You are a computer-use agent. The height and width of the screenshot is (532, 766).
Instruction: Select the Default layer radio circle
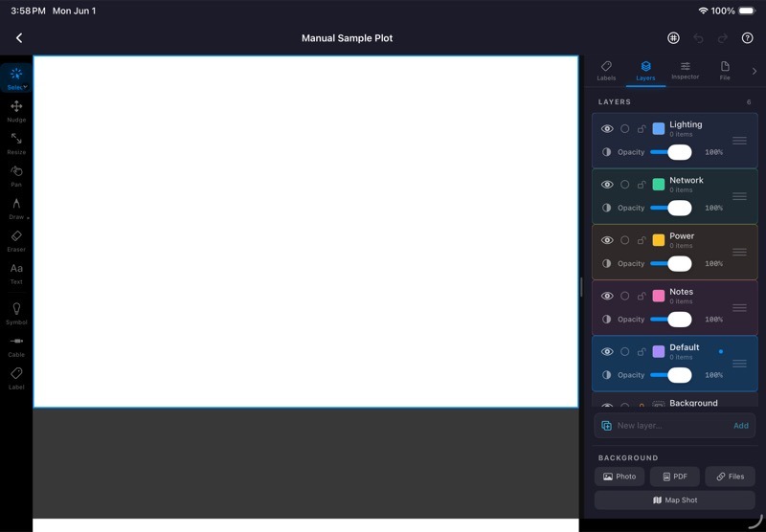click(625, 351)
